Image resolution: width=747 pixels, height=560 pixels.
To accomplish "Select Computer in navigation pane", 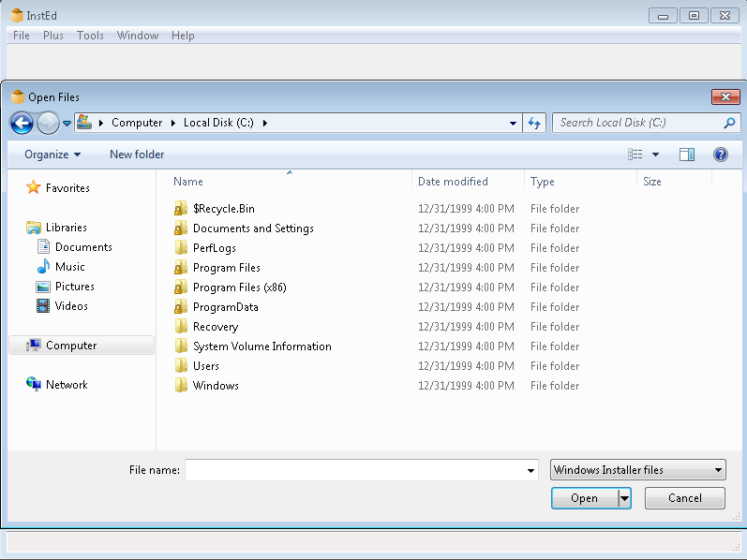I will click(82, 346).
